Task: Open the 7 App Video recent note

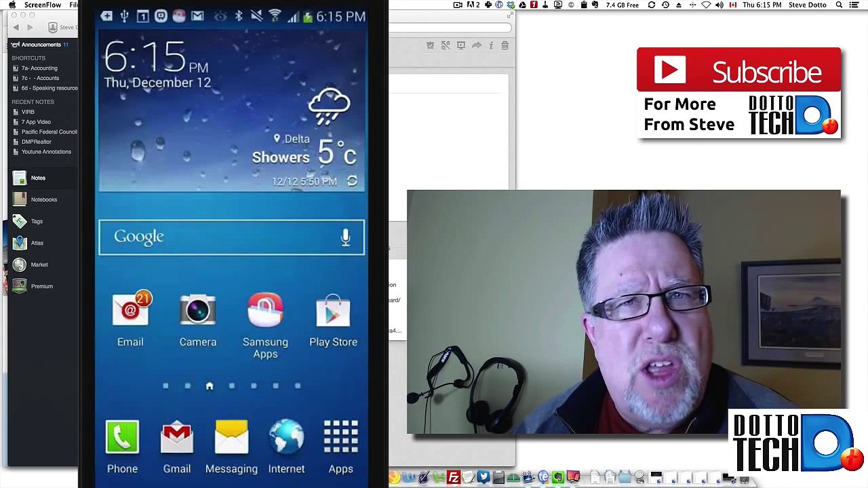Action: [x=36, y=122]
